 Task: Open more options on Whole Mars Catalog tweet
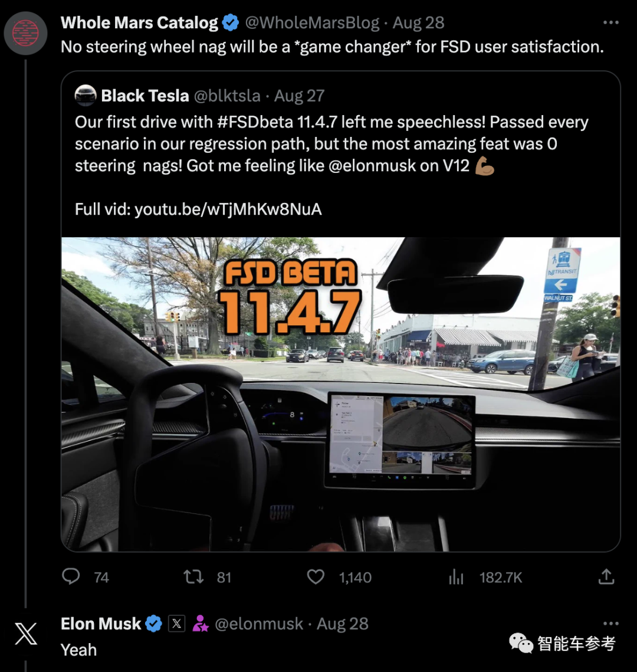click(x=611, y=22)
